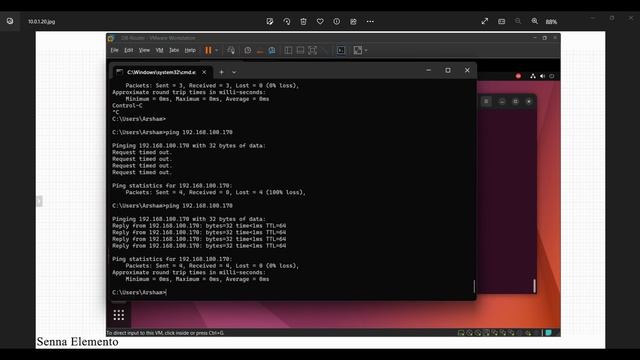Mark the photo as favorite
Image resolution: width=640 pixels, height=360 pixels.
320,21
